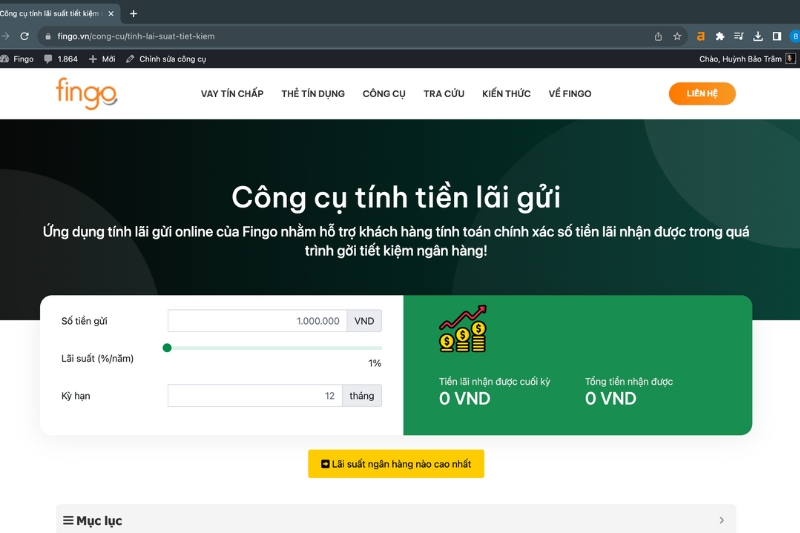Click the Công cụ tính tiền lãi gửi heading
This screenshot has width=800, height=533.
(x=396, y=197)
